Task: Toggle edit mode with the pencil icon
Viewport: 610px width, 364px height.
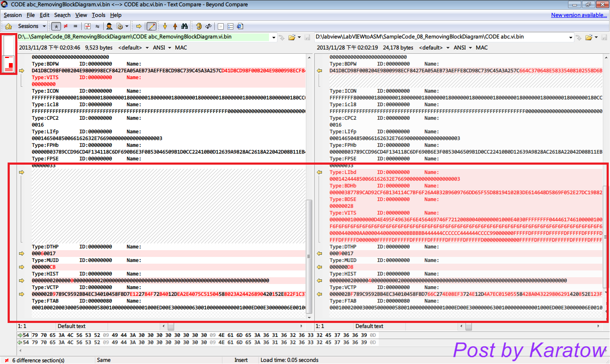Action: click(x=151, y=26)
